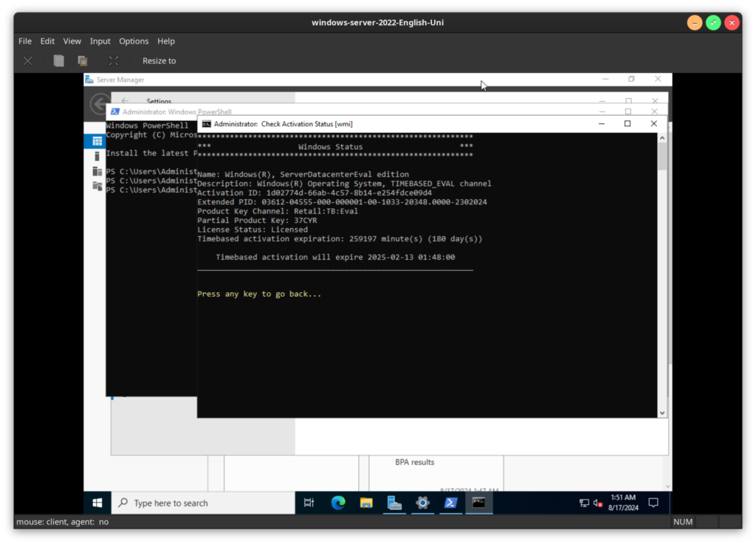Select the Local Server icon in the sidebar
Screen dimensions: 756x544
(x=97, y=156)
